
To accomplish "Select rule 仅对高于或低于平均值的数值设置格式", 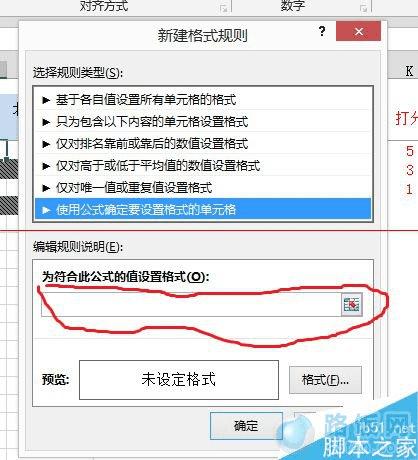I will point(203,165).
